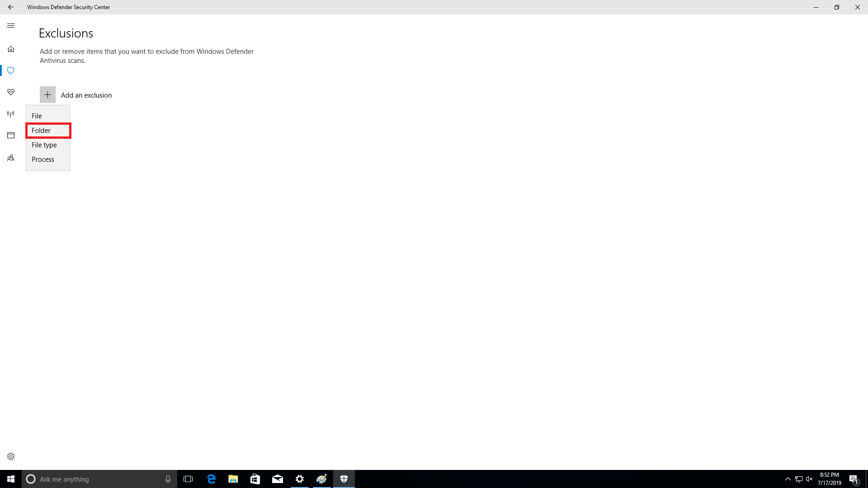Screen dimensions: 868x488
Task: Go to Home in the sidebar
Action: [11, 49]
